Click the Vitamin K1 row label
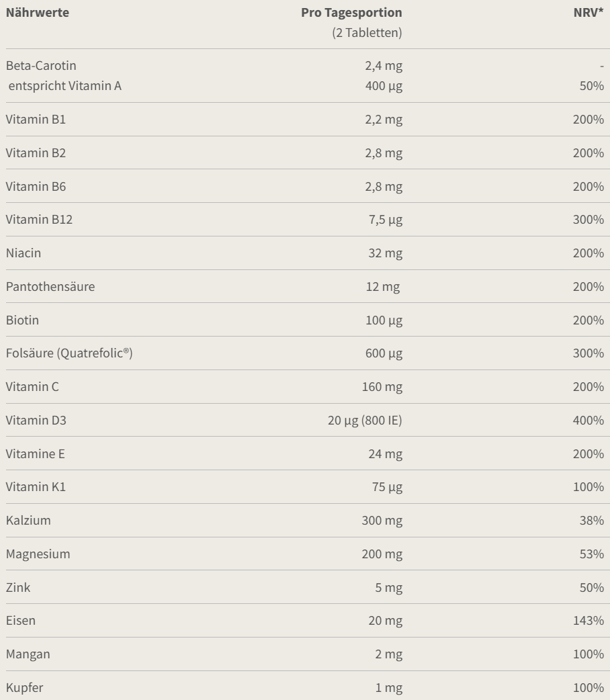Viewport: 610px width, 700px height. point(36,486)
